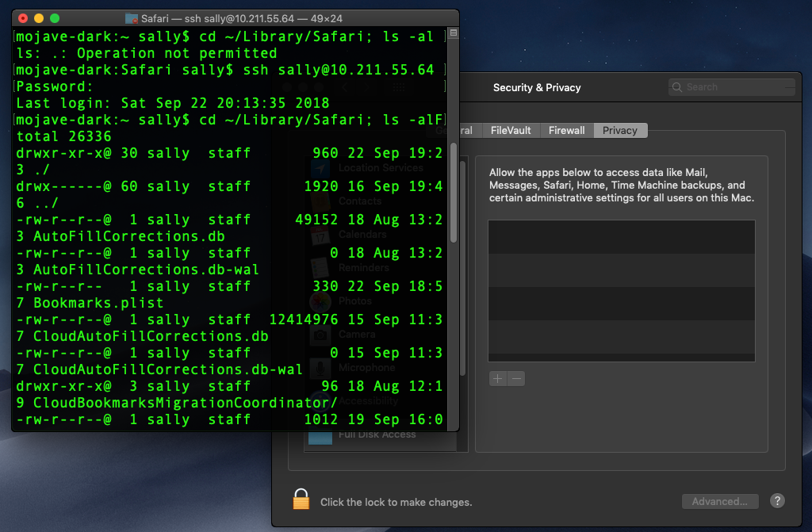Click the Terminal window vertical scrollbar

453,190
